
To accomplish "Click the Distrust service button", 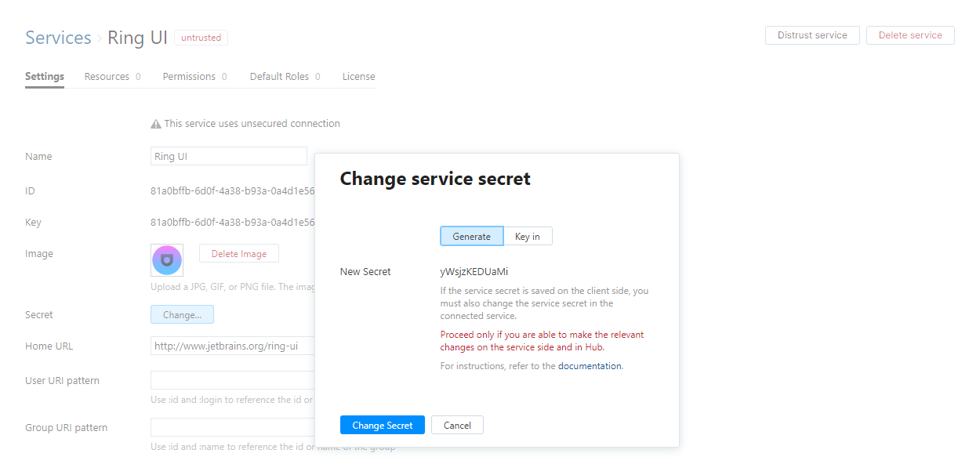I will pos(812,34).
